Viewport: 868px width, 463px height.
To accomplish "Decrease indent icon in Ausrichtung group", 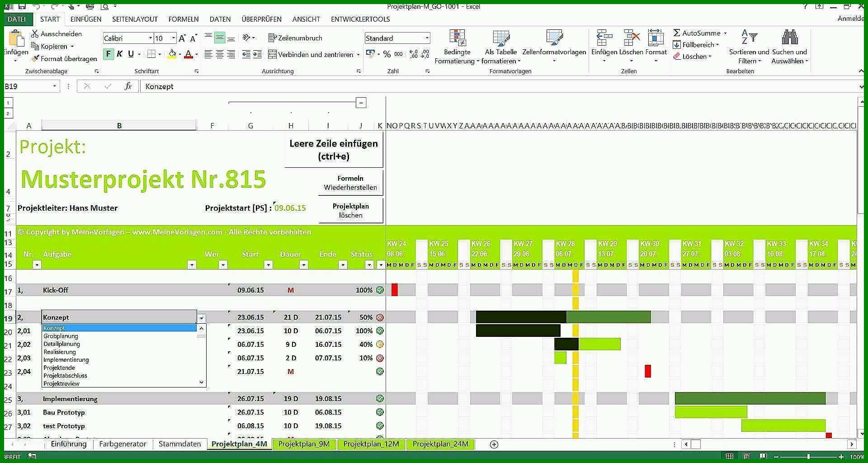I will [246, 54].
